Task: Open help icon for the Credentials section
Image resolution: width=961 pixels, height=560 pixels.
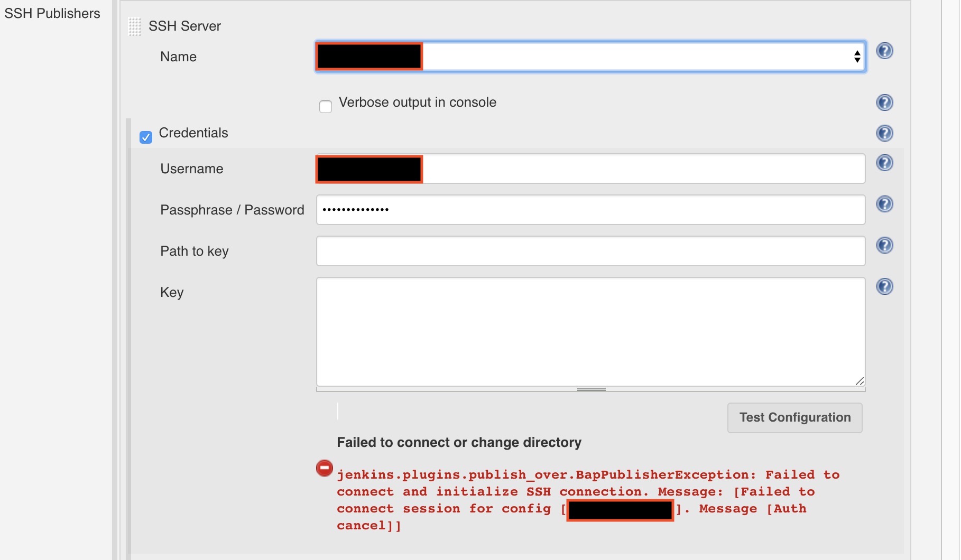Action: tap(884, 133)
